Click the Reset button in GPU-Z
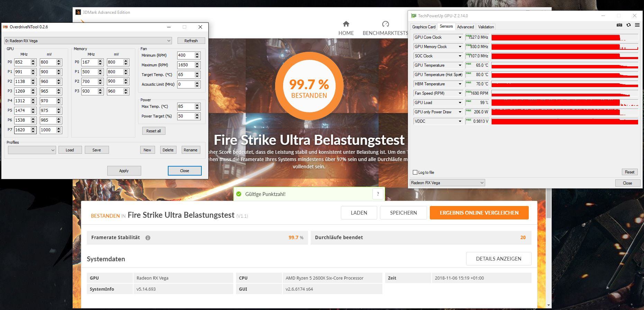Image resolution: width=644 pixels, height=310 pixels. [629, 172]
